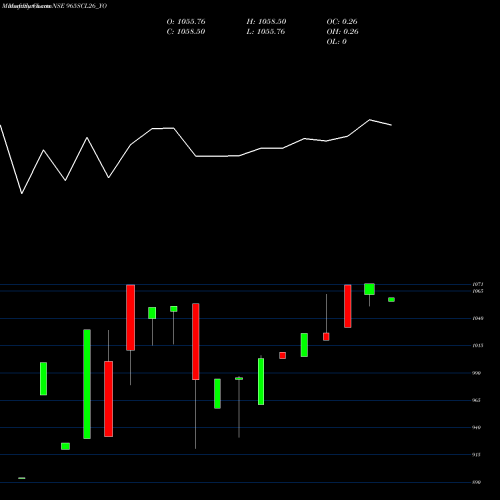Click the 990 price axis label
The image size is (500, 500).
tap(477, 373)
